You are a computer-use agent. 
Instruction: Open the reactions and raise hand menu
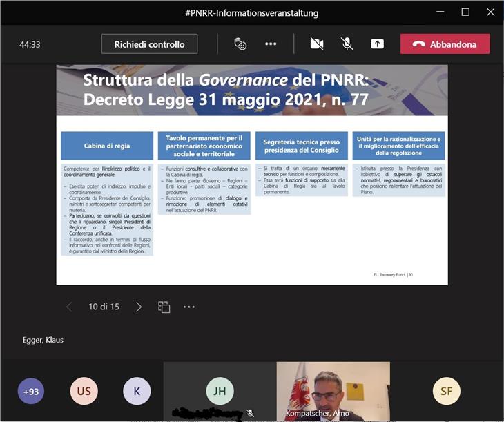240,44
